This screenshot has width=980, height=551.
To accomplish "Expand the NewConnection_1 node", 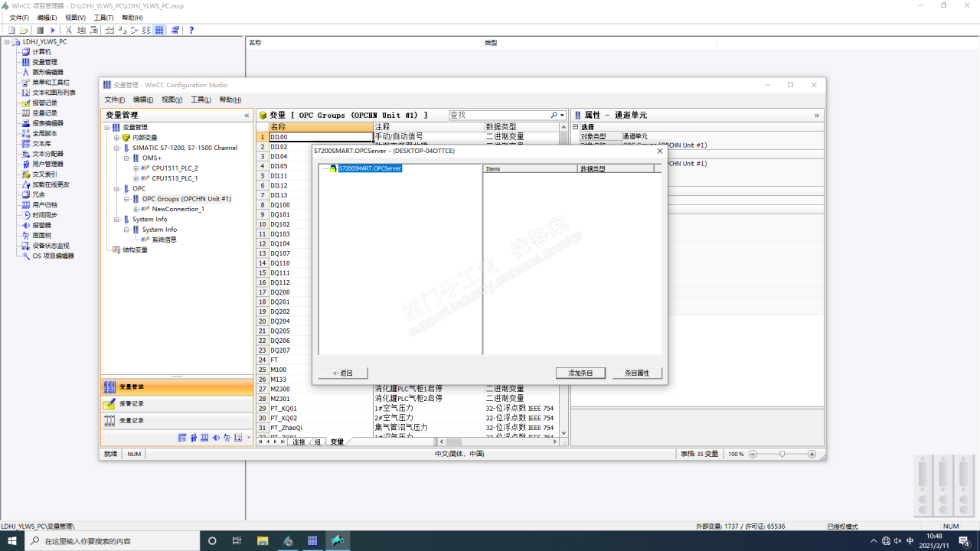I will tap(136, 209).
